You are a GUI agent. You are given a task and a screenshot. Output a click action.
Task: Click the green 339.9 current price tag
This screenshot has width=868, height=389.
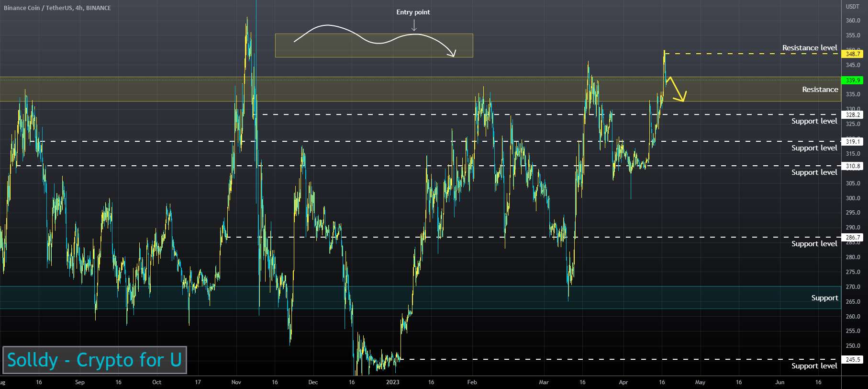[x=853, y=80]
